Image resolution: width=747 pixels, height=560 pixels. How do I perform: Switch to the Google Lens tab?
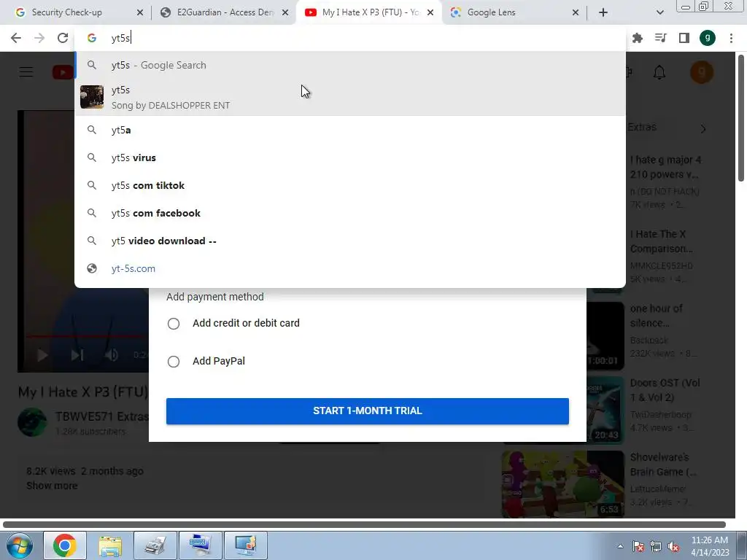tap(514, 12)
